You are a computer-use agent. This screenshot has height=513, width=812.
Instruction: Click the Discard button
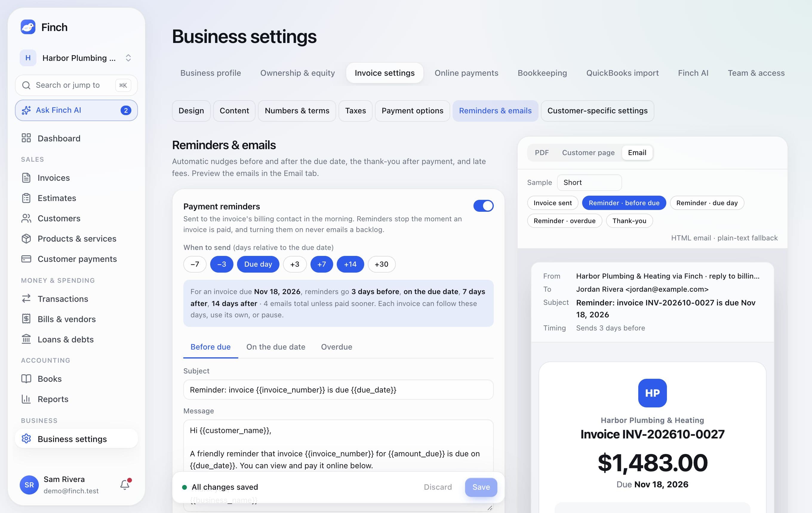437,487
